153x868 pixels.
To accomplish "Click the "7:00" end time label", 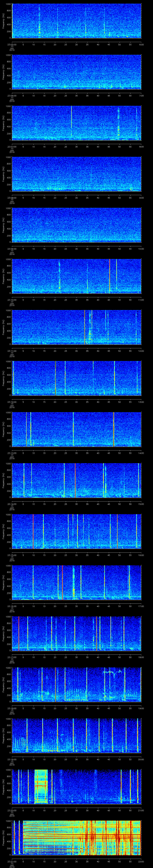I will click(141, 96).
